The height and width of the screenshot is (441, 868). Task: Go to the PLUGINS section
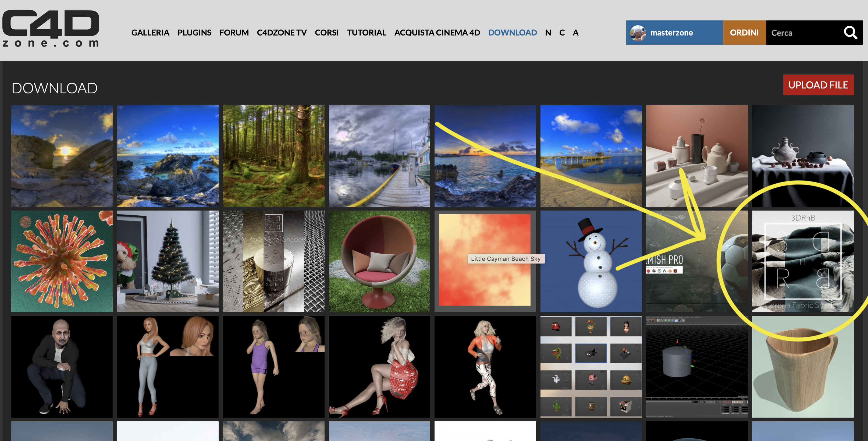coord(194,33)
